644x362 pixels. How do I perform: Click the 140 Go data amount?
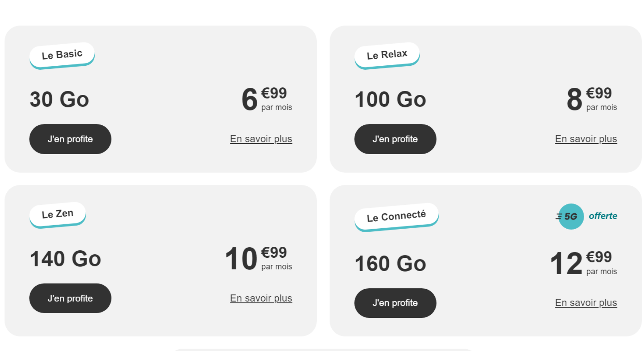click(x=65, y=259)
